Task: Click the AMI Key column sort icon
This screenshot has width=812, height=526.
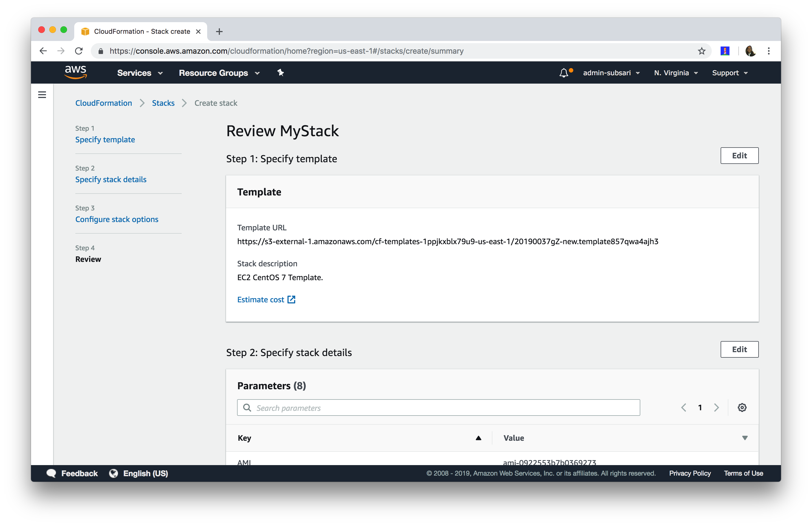Action: [478, 438]
